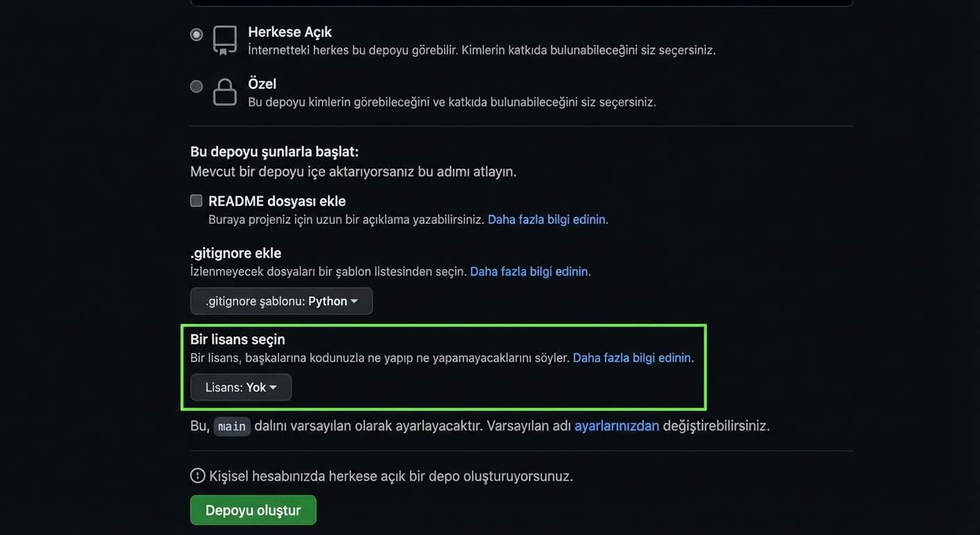This screenshot has height=535, width=980.
Task: Select the Herkese Açık radio button
Action: click(x=196, y=33)
